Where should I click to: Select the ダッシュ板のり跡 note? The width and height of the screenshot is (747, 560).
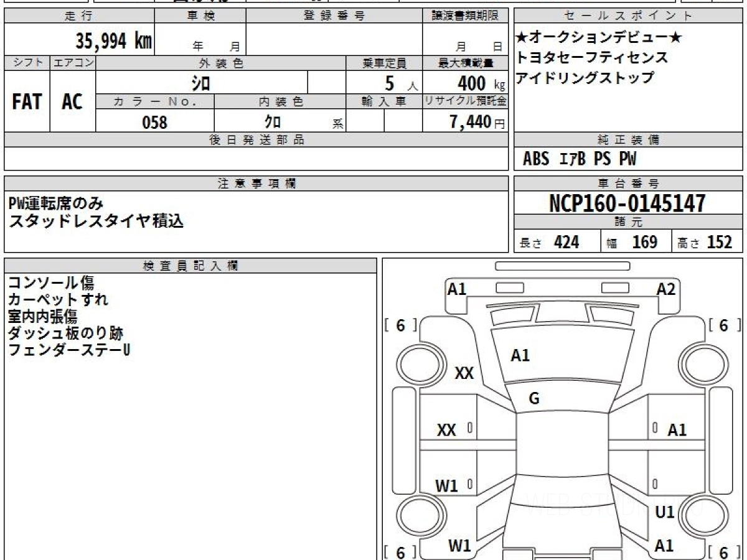pos(66,334)
